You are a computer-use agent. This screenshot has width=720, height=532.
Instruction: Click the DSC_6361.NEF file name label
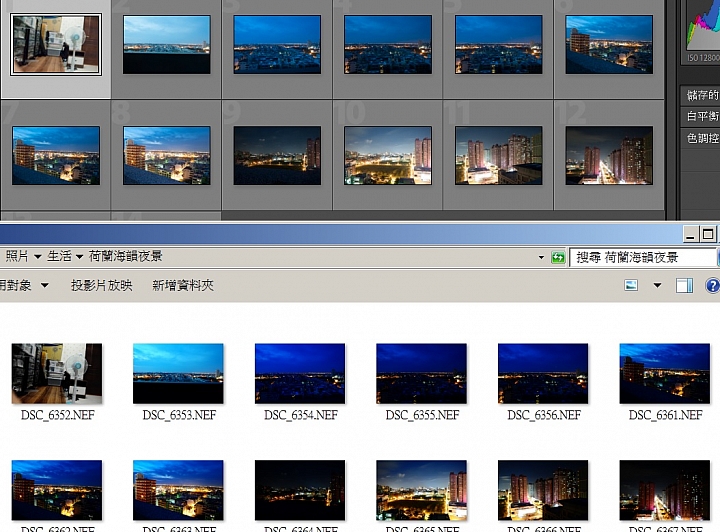(665, 415)
